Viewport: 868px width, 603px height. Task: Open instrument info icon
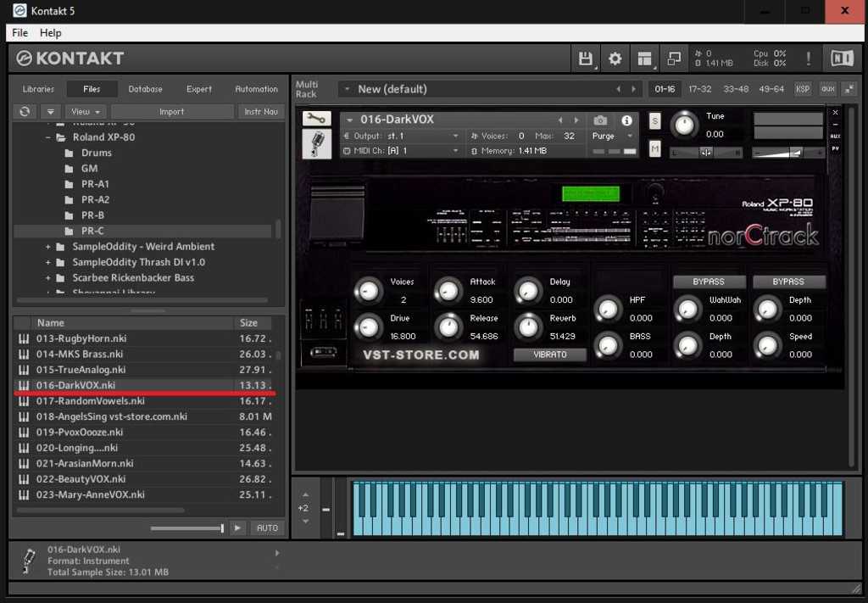pos(626,120)
